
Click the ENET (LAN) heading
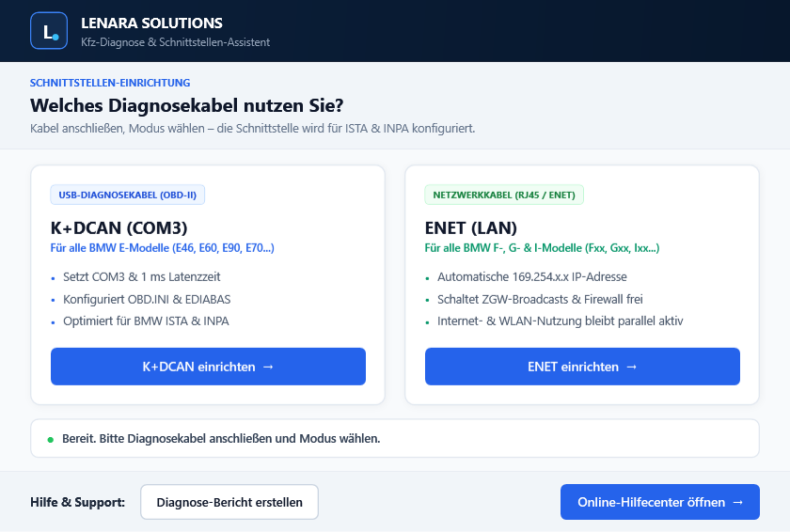pos(470,228)
